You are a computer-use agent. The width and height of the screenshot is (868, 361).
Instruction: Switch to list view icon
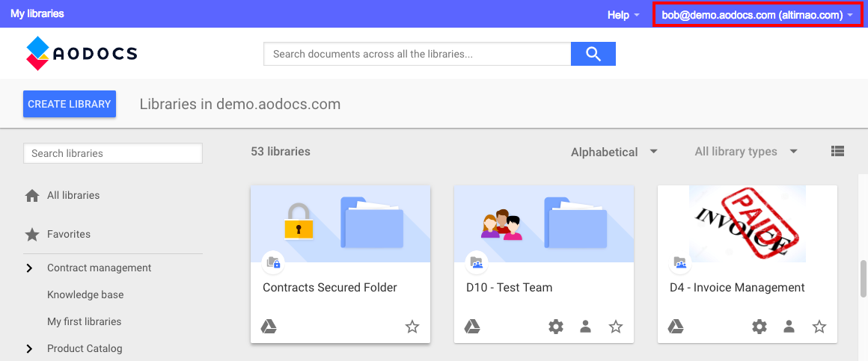coord(837,151)
